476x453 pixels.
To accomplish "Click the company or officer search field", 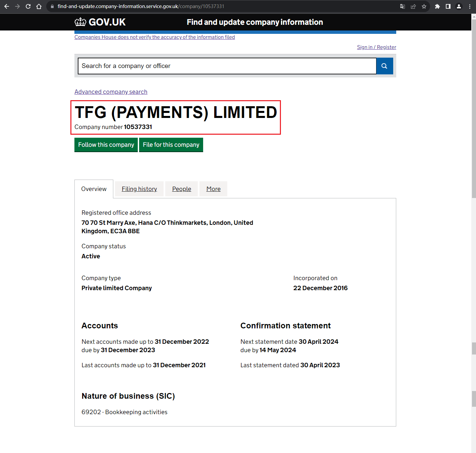I will (227, 66).
